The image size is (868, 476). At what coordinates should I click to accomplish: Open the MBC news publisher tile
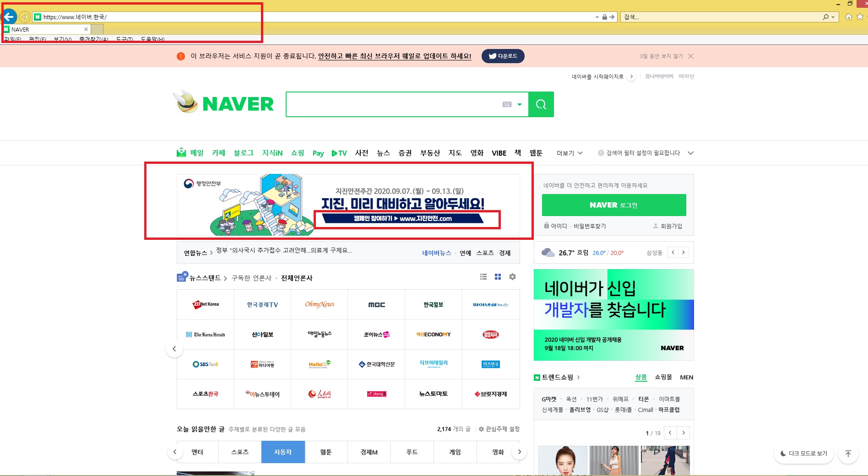click(x=376, y=305)
